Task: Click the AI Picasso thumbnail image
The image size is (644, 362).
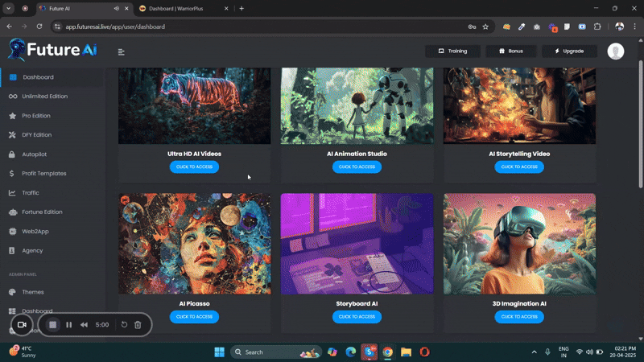Action: tap(194, 244)
